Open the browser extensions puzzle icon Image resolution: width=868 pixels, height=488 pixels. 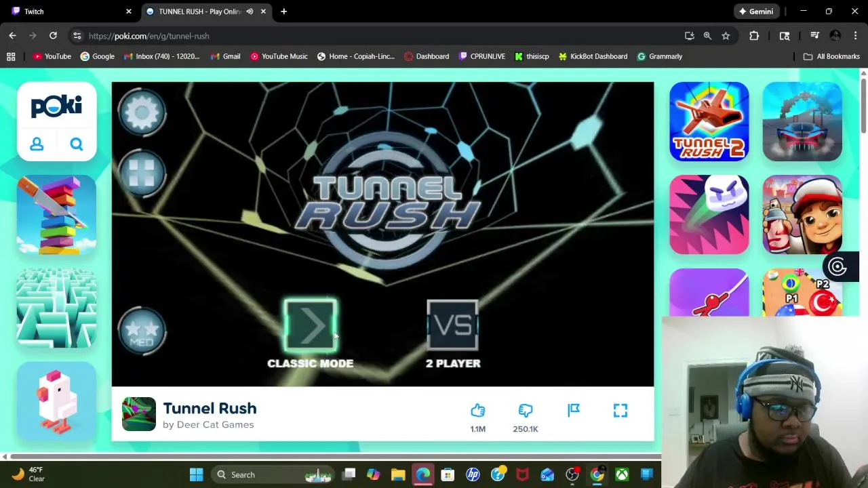point(754,36)
